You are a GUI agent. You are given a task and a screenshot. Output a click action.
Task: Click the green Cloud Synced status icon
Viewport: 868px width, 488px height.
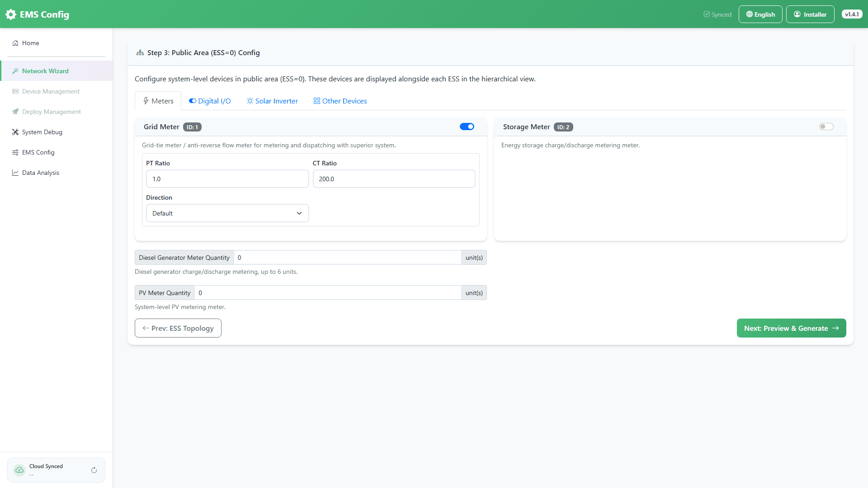click(19, 470)
